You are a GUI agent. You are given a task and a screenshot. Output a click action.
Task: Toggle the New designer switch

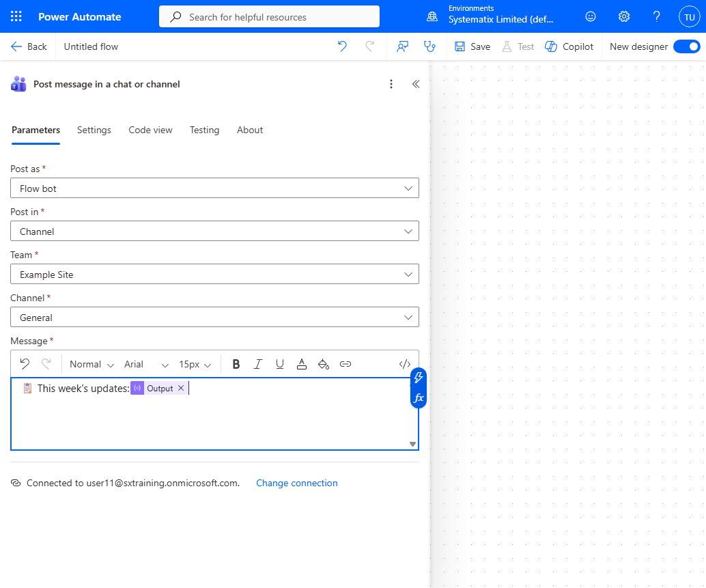pos(687,46)
